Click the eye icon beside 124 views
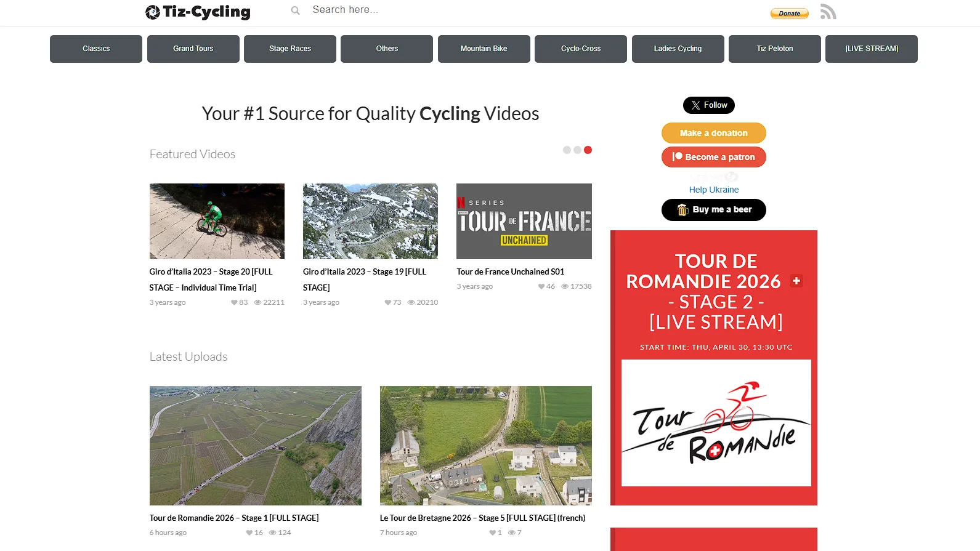 pyautogui.click(x=272, y=533)
